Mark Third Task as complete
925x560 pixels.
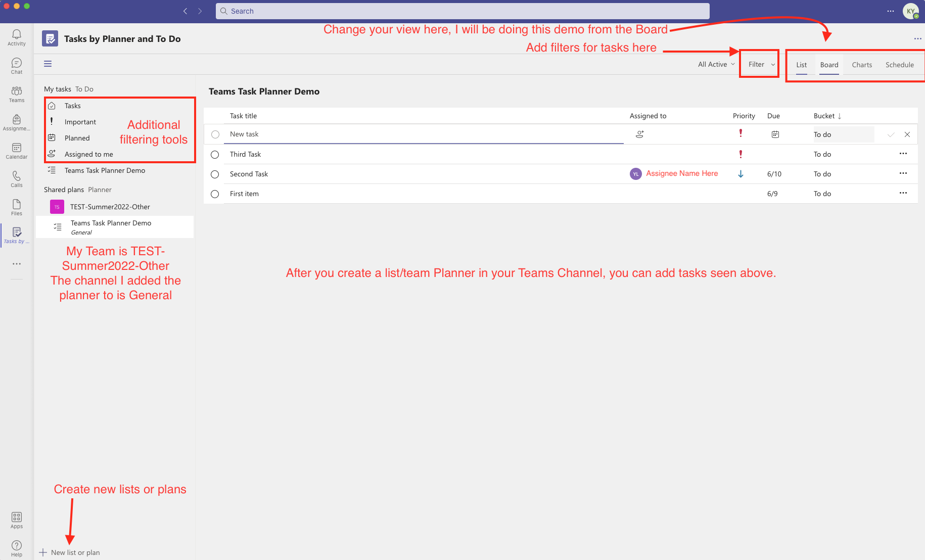click(x=214, y=154)
